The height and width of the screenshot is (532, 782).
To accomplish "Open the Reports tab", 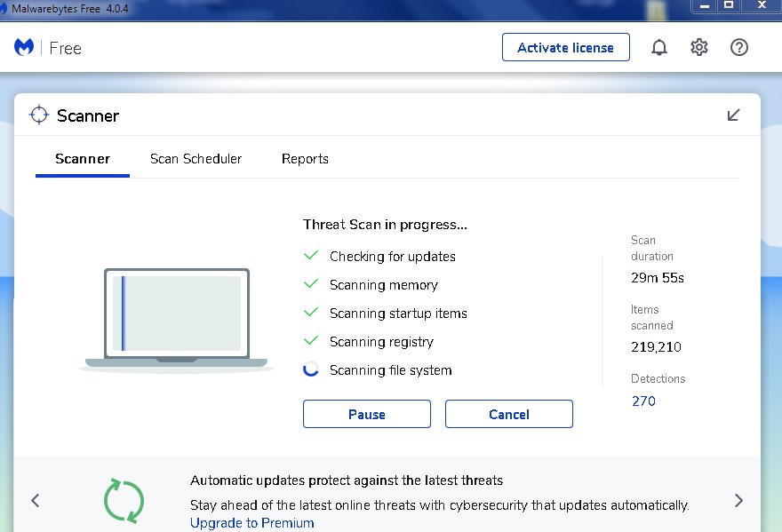I will click(305, 159).
